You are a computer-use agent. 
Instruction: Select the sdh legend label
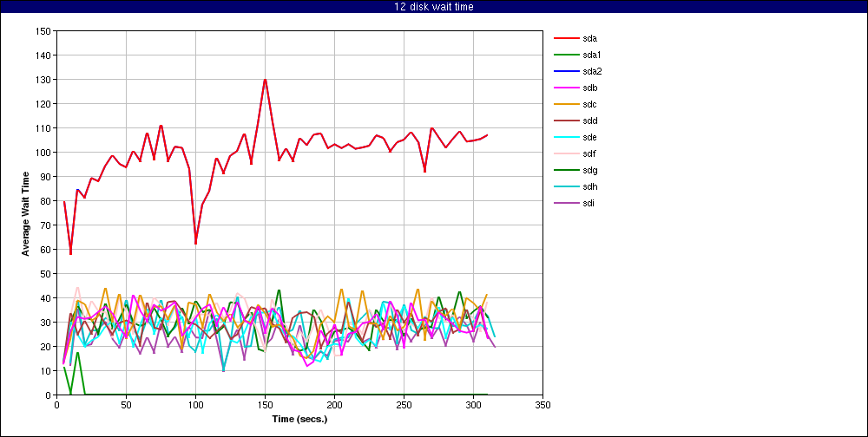tap(589, 186)
